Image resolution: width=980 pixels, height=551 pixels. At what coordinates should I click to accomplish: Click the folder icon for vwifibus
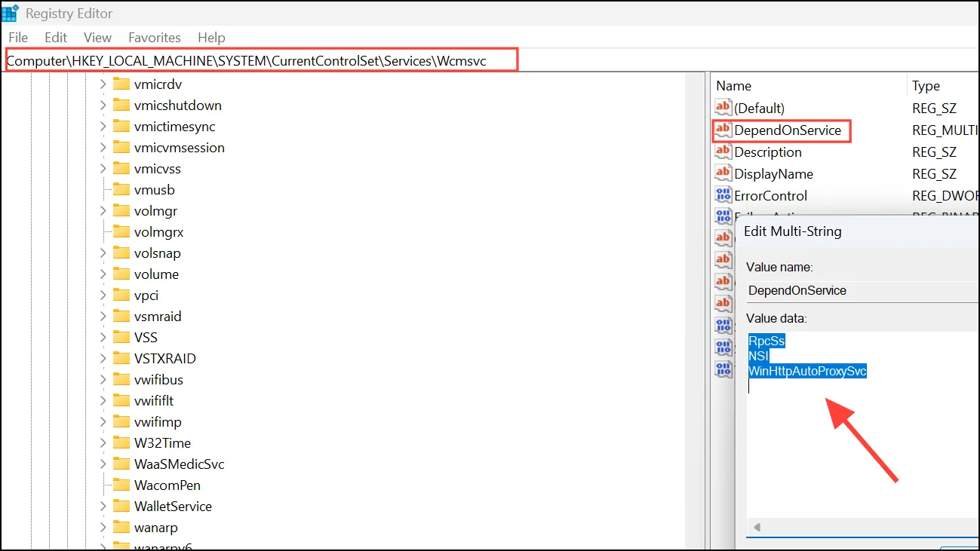[x=121, y=379]
